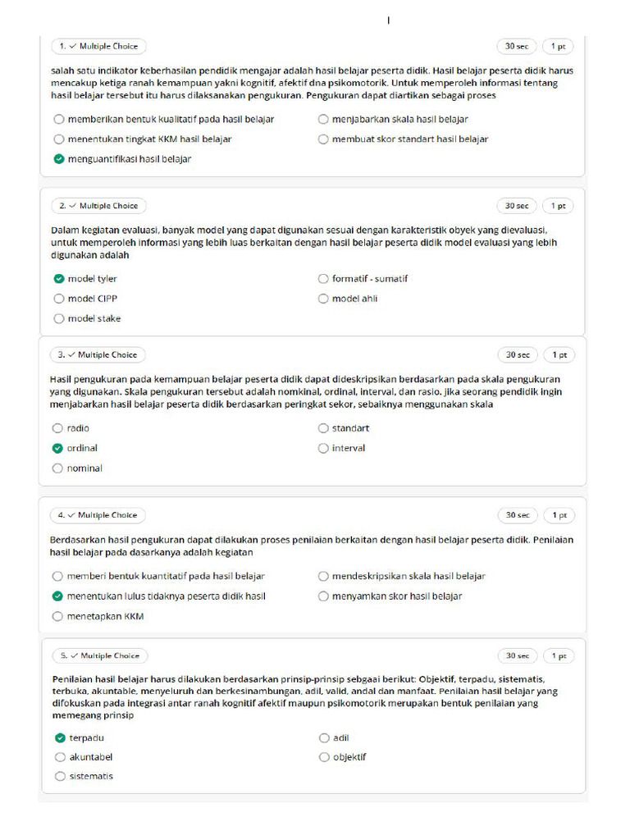
Task: Click question 1 'Multiple Choice' badge
Action: pyautogui.click(x=98, y=46)
